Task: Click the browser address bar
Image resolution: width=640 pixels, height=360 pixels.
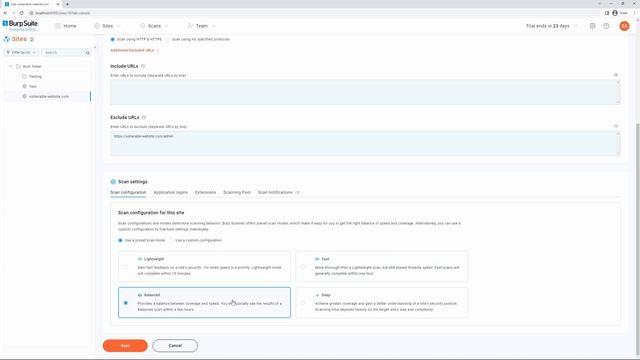Action: coord(314,13)
